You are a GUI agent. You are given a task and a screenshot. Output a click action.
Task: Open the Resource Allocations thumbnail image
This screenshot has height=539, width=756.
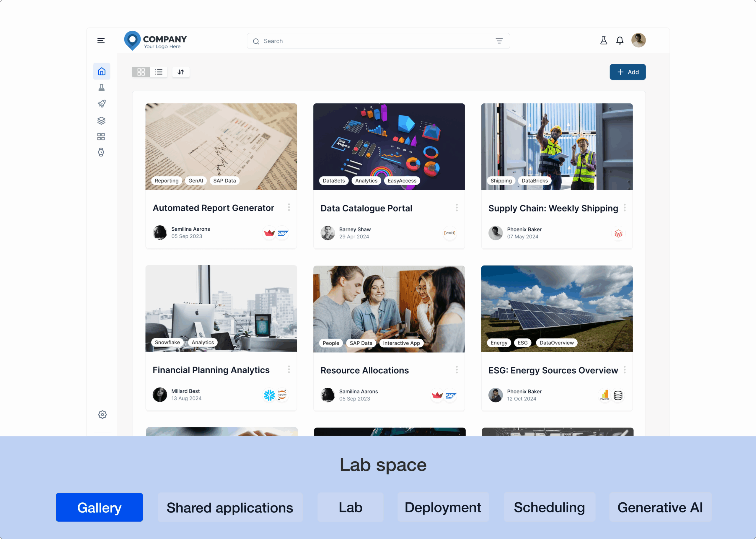[x=389, y=309]
